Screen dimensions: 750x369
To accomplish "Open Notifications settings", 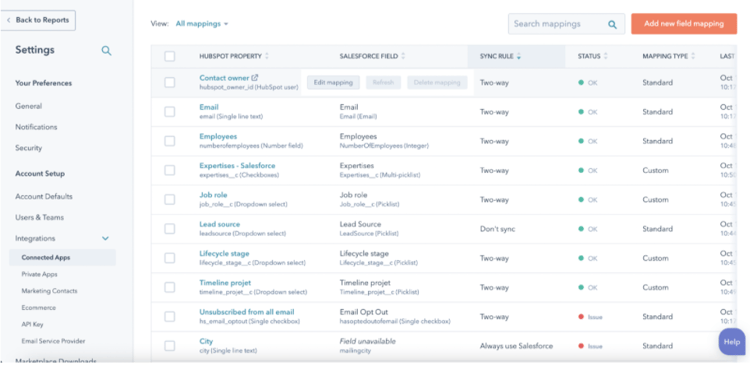I will coord(36,127).
